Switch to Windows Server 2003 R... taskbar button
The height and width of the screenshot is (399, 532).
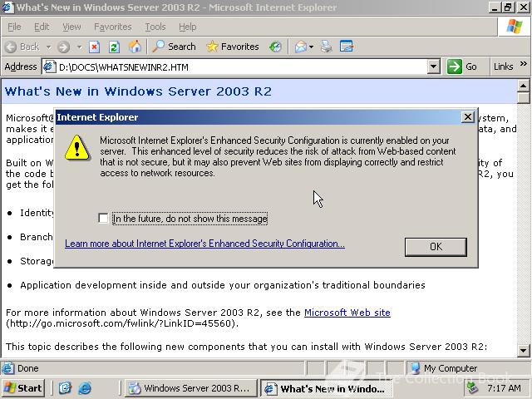(x=190, y=388)
